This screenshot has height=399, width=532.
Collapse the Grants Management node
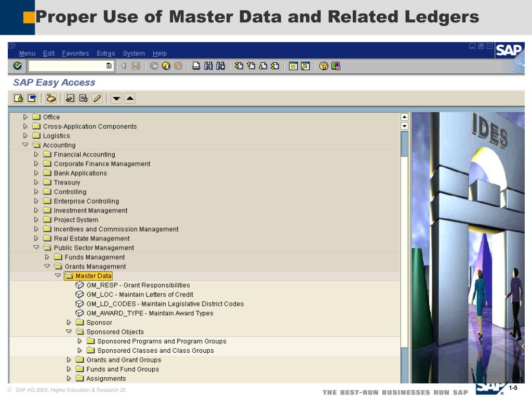pos(47,266)
